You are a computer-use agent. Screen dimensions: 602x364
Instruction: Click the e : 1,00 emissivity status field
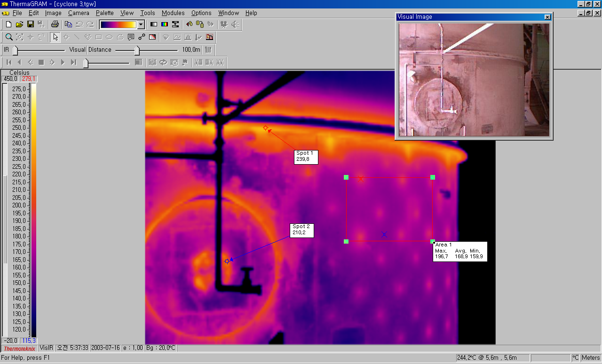coord(133,348)
